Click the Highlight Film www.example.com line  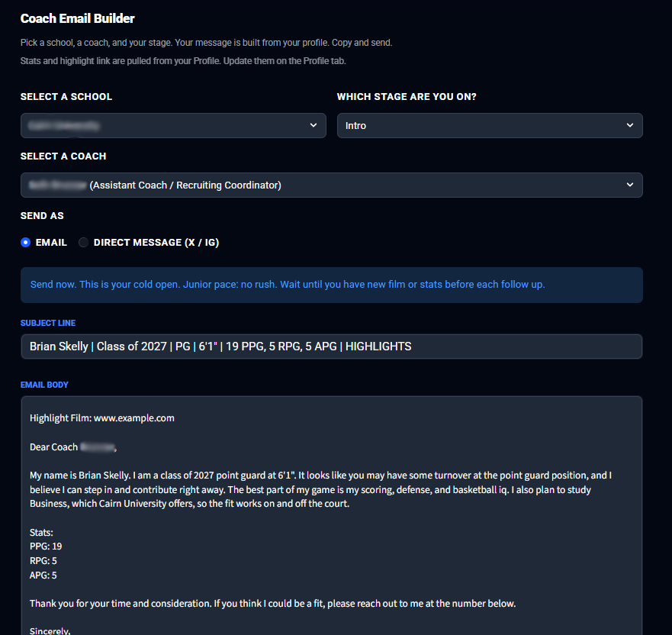102,418
